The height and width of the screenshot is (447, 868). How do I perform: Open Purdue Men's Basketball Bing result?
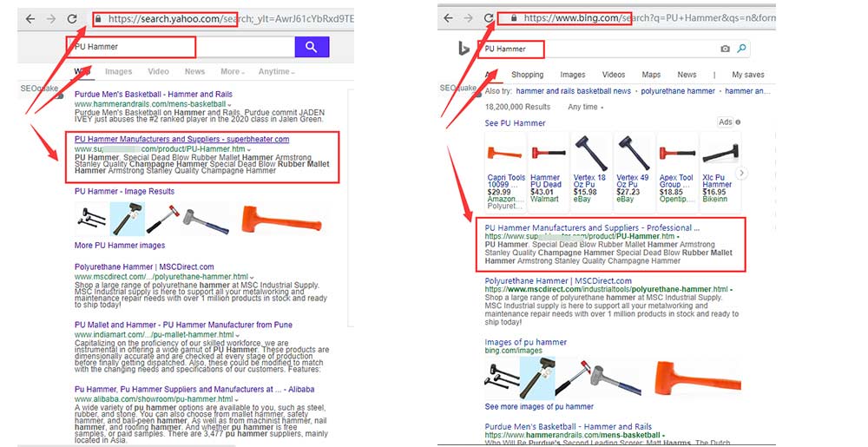[568, 426]
